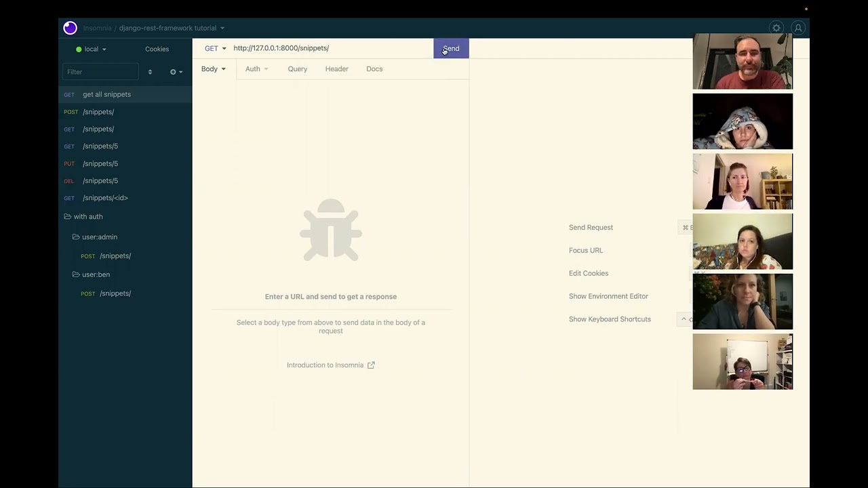Click the Send button
The height and width of the screenshot is (488, 868).
point(451,48)
